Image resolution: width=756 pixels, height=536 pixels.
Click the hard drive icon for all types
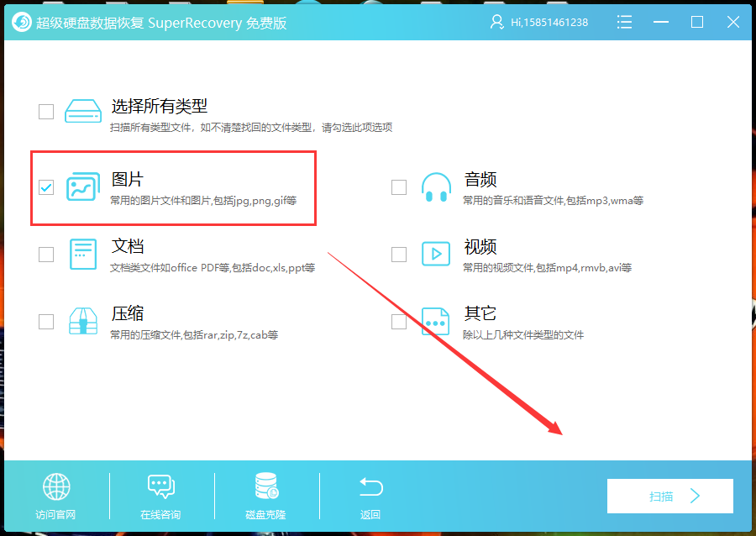click(83, 112)
